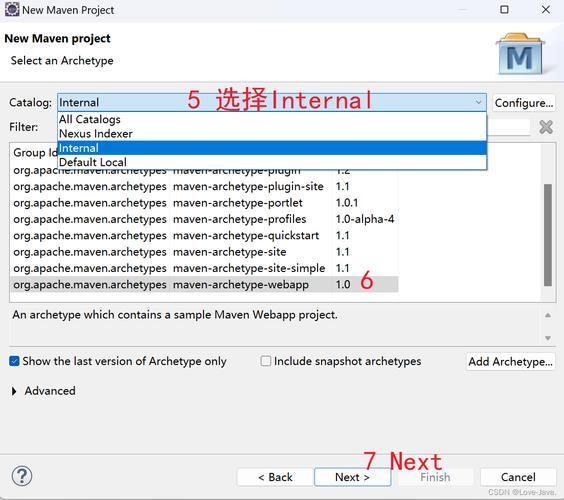Click the description box scroll up arrow
This screenshot has width=564, height=500.
pos(548,315)
